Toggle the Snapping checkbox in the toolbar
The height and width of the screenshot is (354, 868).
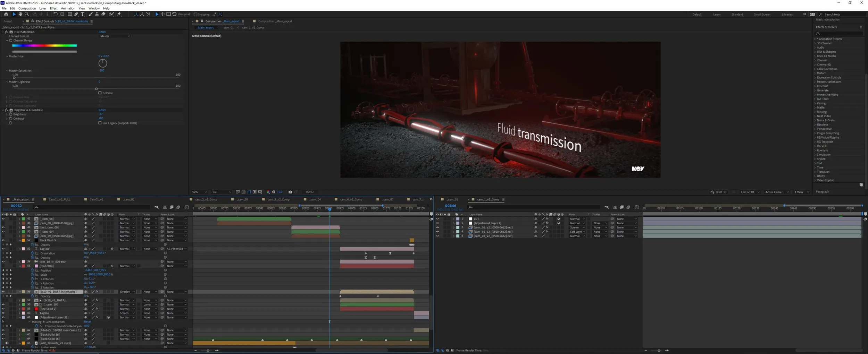tap(195, 15)
